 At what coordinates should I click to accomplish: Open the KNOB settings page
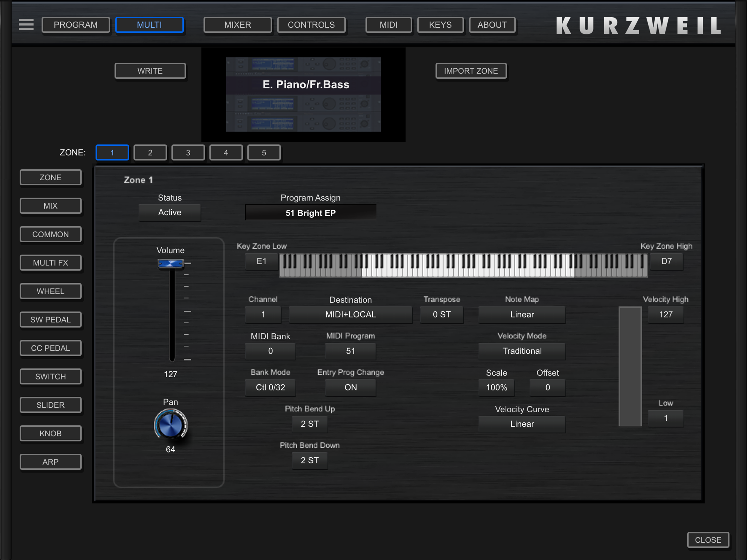pyautogui.click(x=51, y=433)
